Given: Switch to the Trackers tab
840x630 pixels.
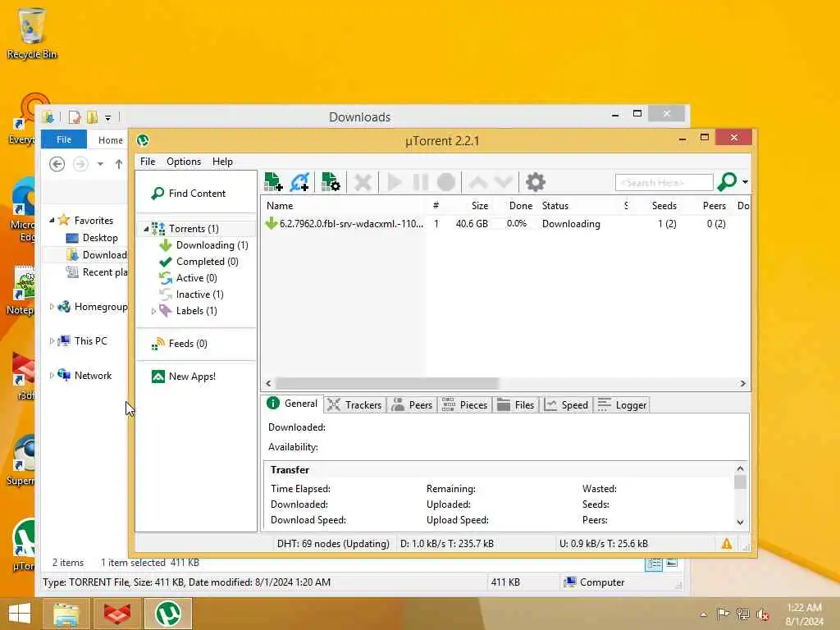Looking at the screenshot, I should pos(354,405).
